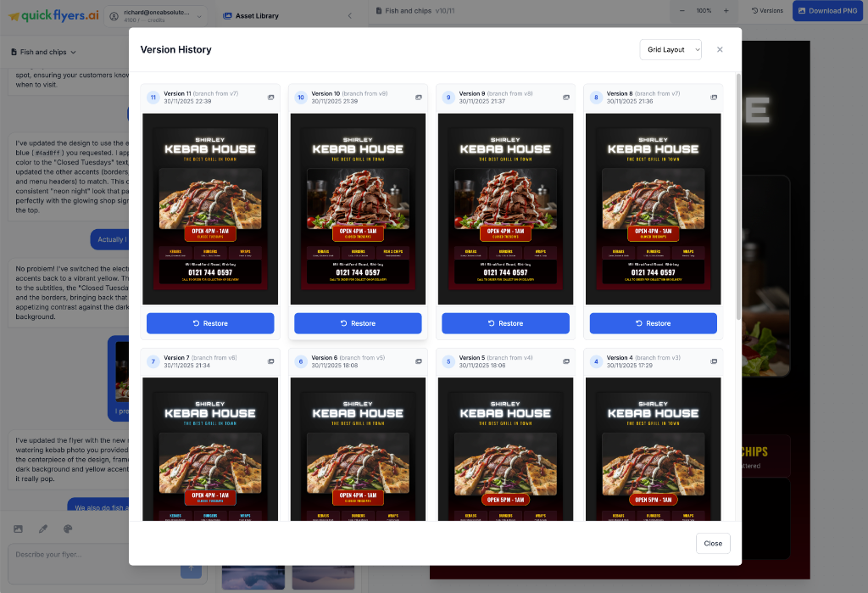Click the image icon on Version 5 card

566,361
